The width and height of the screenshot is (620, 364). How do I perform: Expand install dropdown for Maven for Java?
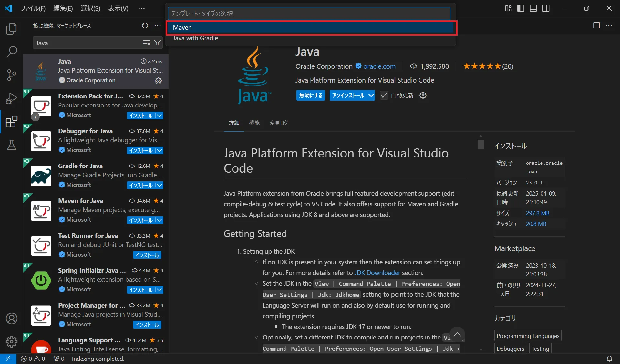tap(159, 220)
